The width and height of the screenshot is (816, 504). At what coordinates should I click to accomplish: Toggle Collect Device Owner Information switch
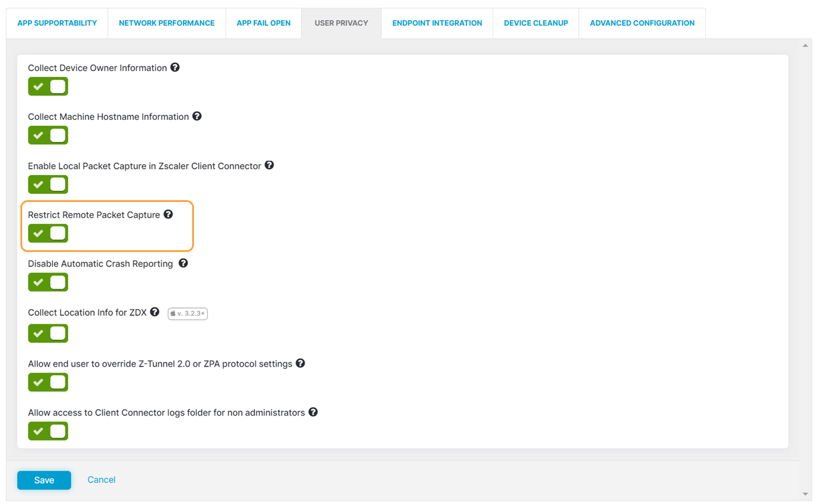click(48, 87)
